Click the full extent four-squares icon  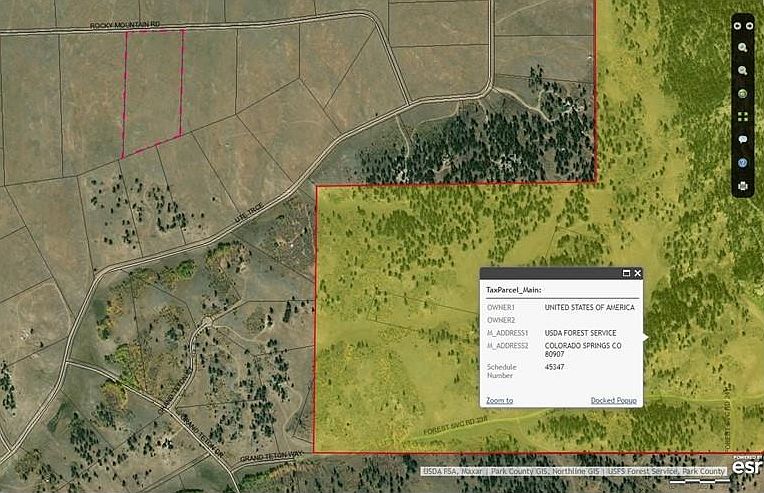[743, 117]
